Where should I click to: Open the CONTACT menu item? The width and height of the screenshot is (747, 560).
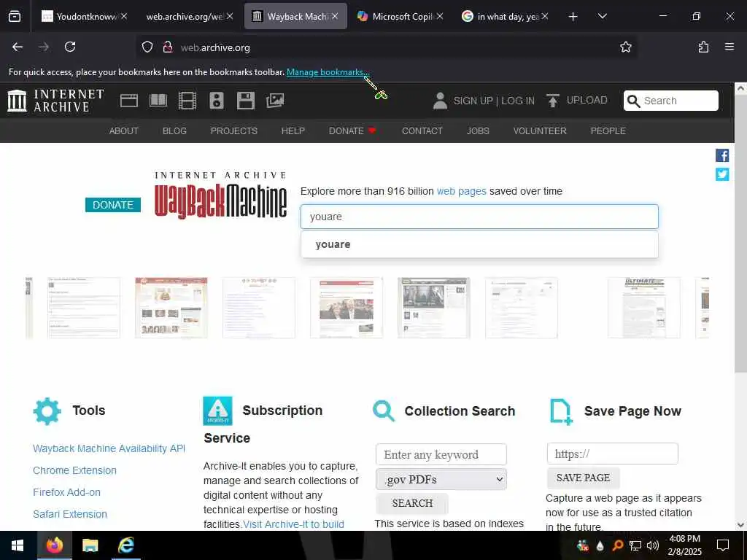[x=422, y=131]
